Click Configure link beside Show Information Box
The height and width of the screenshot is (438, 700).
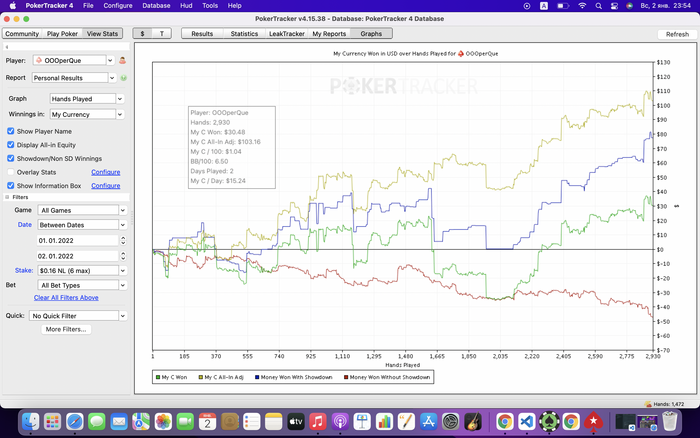106,185
